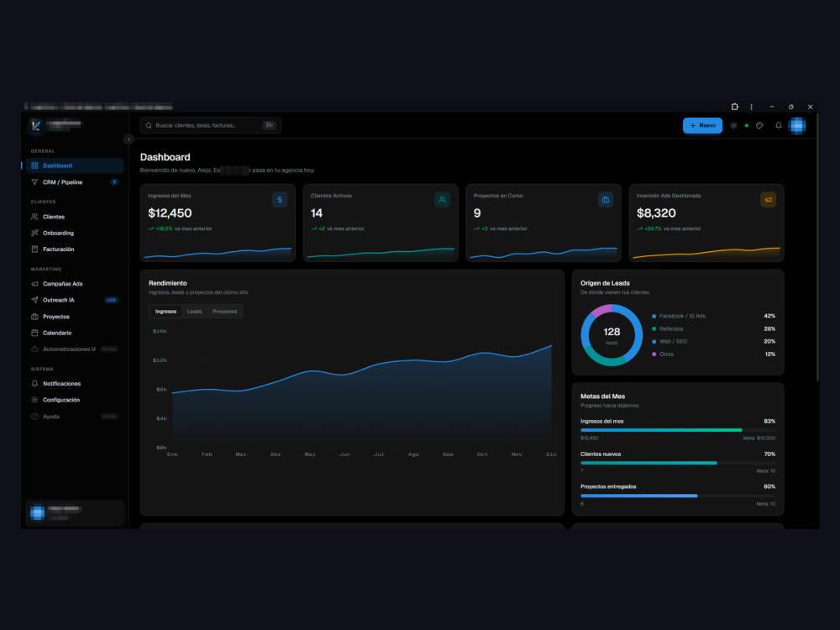Click Configuración gear icon in sidebar
840x630 pixels.
[x=34, y=400]
